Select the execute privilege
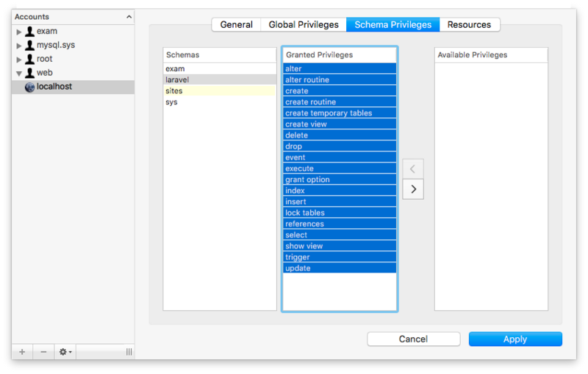588x374 pixels. pos(340,169)
